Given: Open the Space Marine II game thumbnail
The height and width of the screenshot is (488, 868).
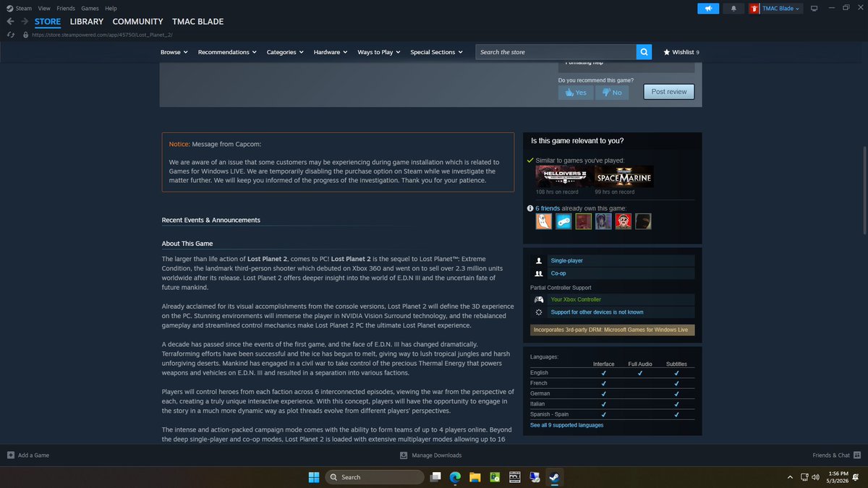Looking at the screenshot, I should pos(624,176).
